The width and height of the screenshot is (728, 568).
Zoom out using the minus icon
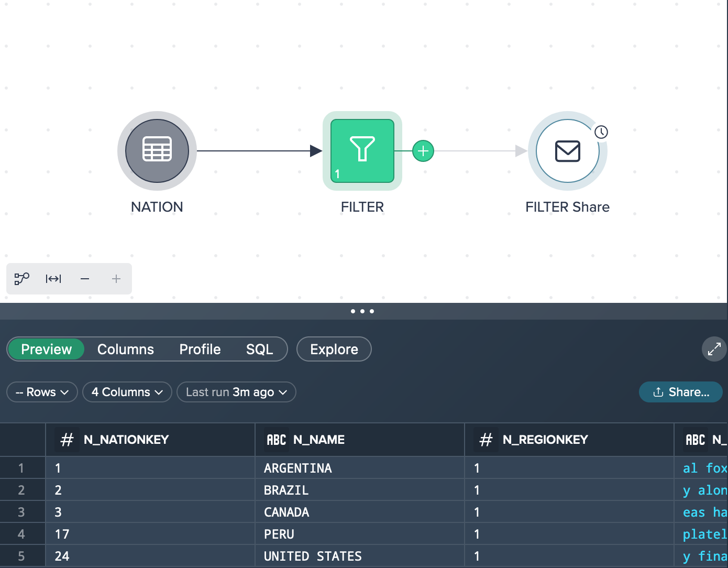(84, 279)
